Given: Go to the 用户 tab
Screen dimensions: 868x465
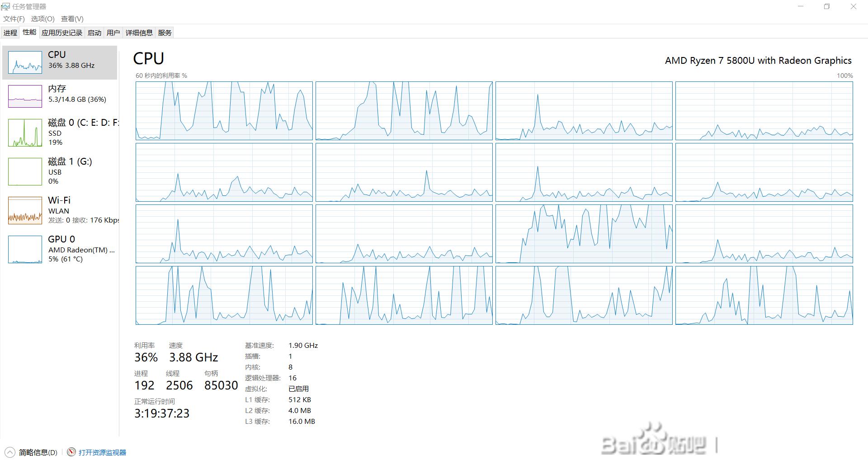Looking at the screenshot, I should point(113,33).
